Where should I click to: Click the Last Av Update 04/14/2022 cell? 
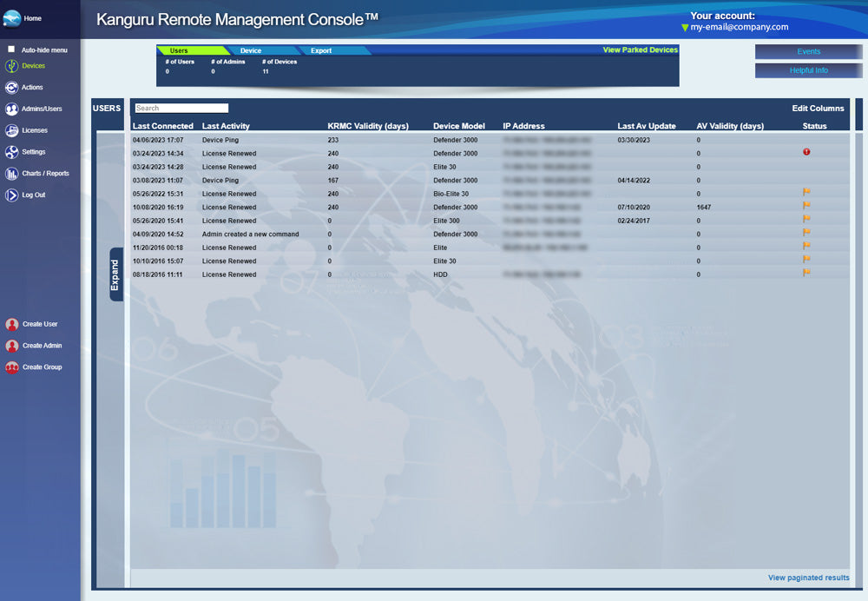coord(634,181)
